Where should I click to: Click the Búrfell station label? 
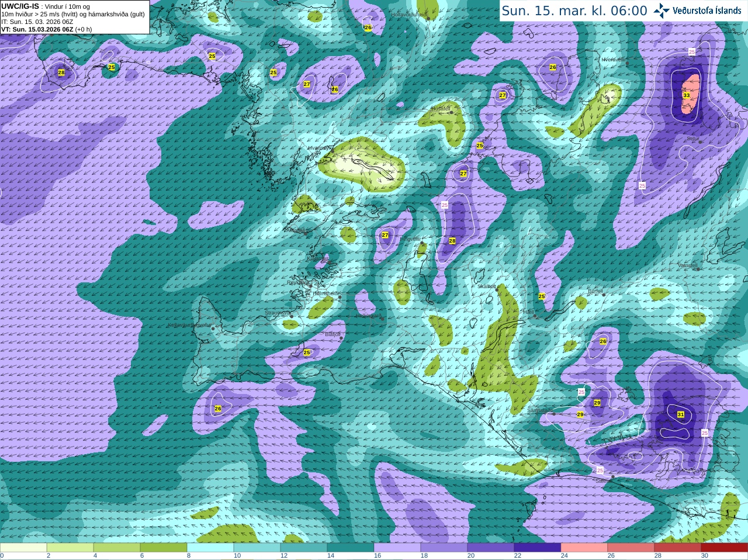(595, 291)
